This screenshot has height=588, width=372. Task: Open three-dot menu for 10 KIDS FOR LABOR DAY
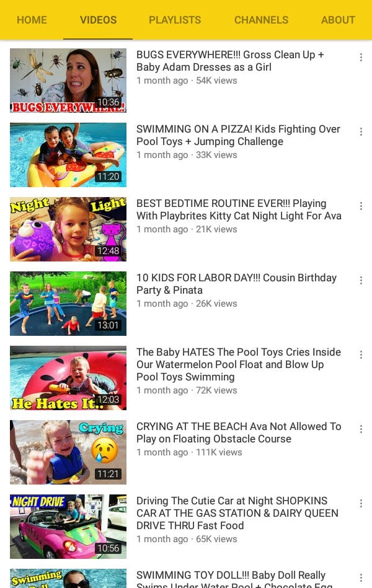coord(361,281)
